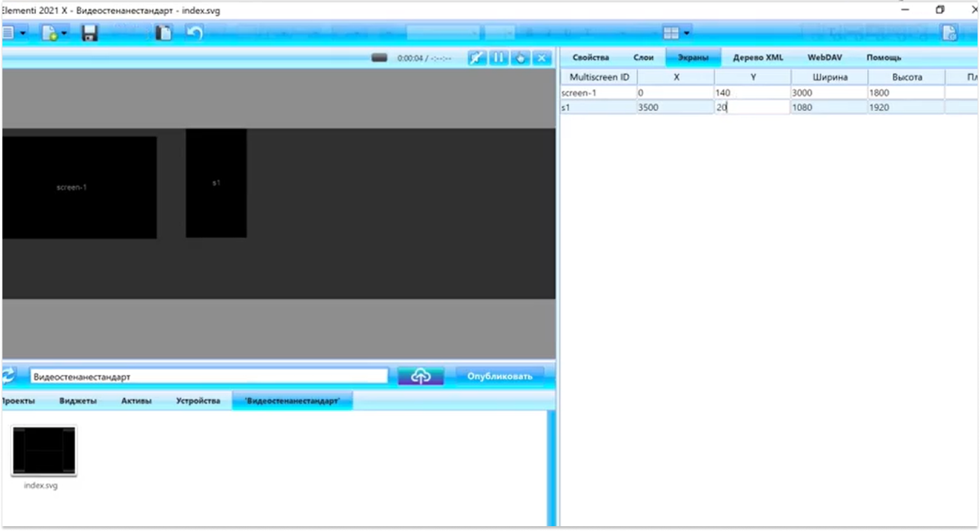
Task: Select the screen-1 rectangle in the canvas
Action: coord(79,187)
